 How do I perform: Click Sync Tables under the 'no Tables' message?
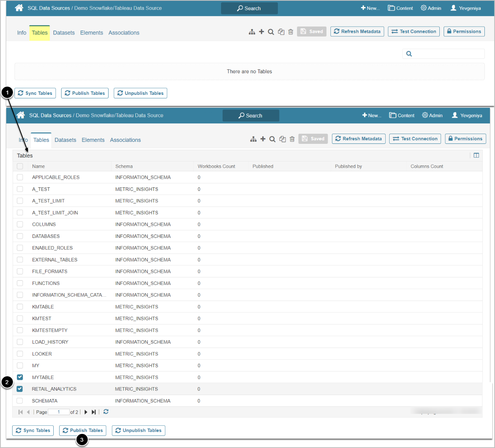[35, 93]
